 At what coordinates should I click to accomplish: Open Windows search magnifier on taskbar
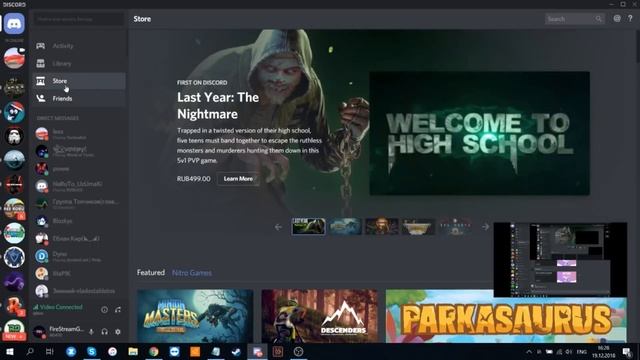[30, 352]
